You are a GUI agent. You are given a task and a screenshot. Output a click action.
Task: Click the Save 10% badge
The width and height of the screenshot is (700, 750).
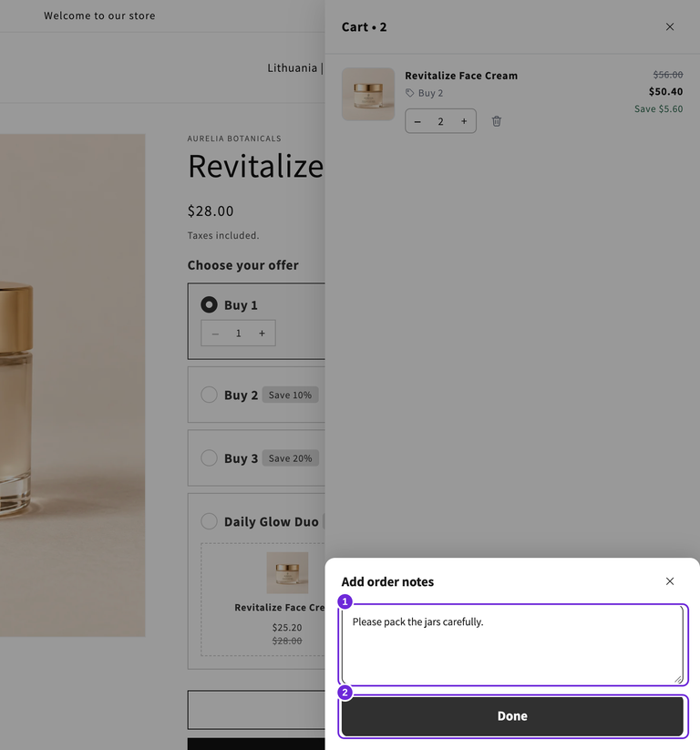pyautogui.click(x=290, y=395)
